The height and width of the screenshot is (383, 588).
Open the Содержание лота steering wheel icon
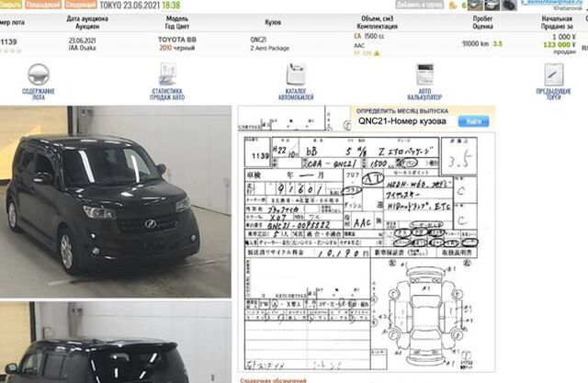click(x=39, y=74)
